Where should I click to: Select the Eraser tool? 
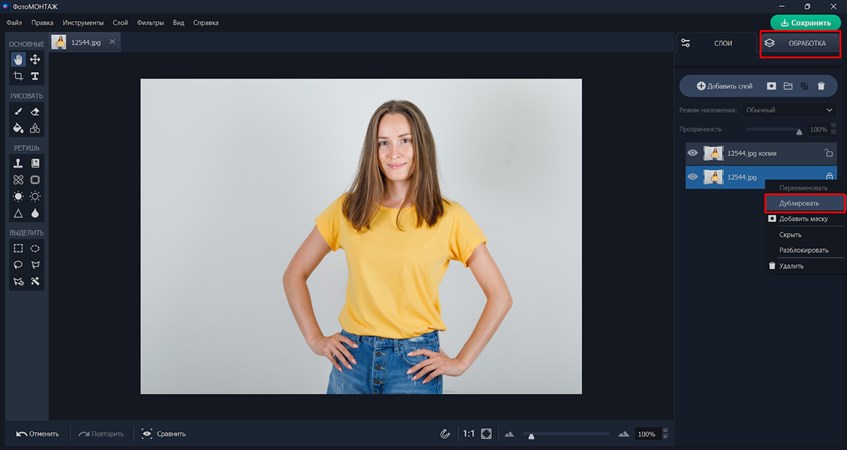click(35, 112)
